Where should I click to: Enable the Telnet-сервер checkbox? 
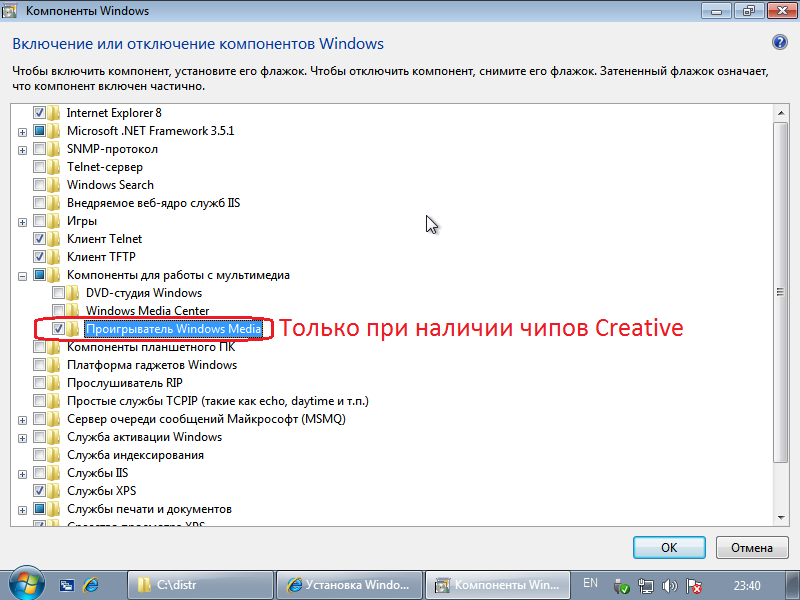(40, 167)
